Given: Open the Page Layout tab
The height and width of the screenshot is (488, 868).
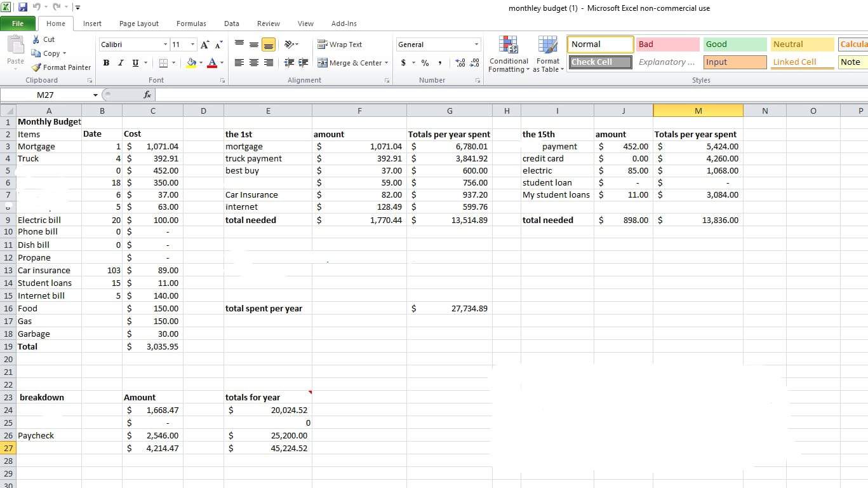Looking at the screenshot, I should 139,24.
